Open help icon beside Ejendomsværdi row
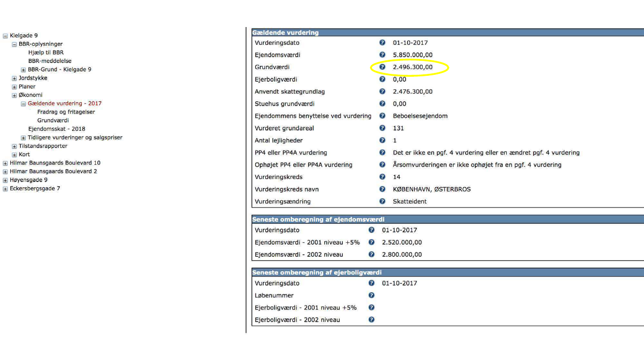This screenshot has height=362, width=644. click(x=382, y=55)
